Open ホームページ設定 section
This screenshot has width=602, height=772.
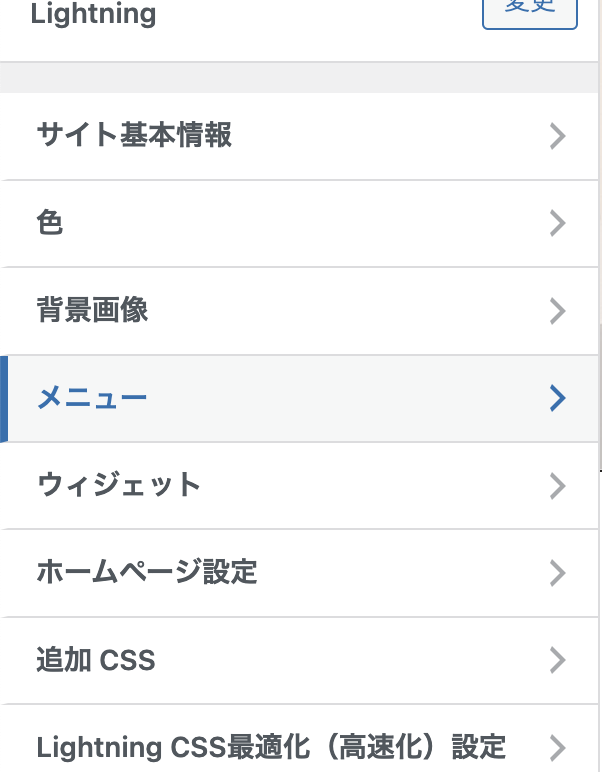[x=147, y=573]
